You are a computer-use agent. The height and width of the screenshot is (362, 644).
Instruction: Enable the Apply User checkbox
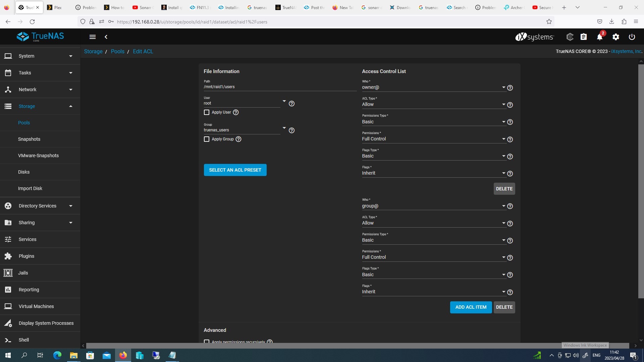[x=207, y=112]
